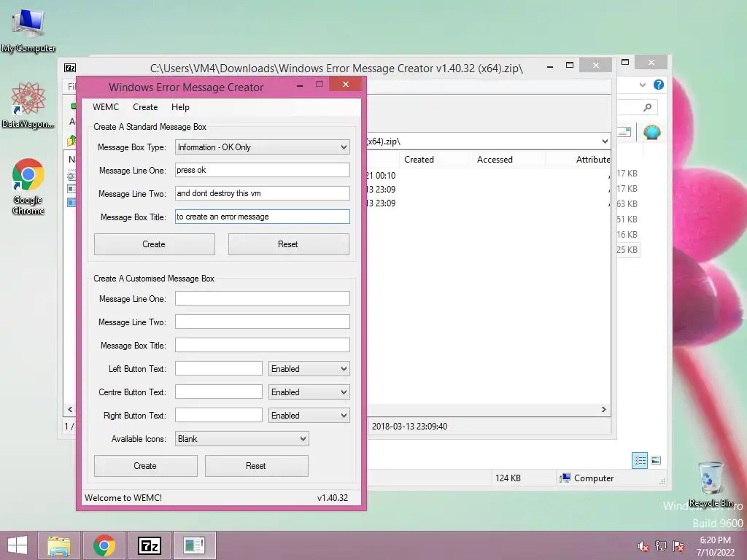The width and height of the screenshot is (747, 560).
Task: Switch to the 7-Zip taskbar app
Action: (x=149, y=545)
